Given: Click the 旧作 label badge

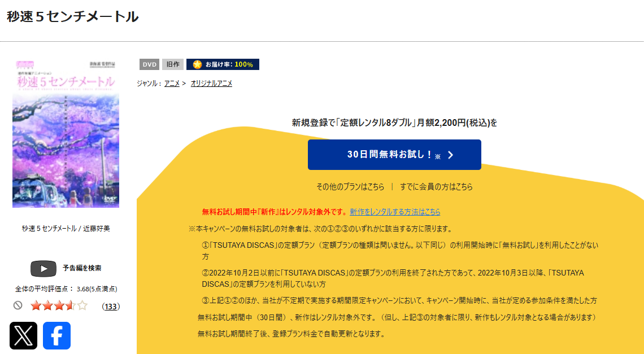Looking at the screenshot, I should pyautogui.click(x=171, y=64).
